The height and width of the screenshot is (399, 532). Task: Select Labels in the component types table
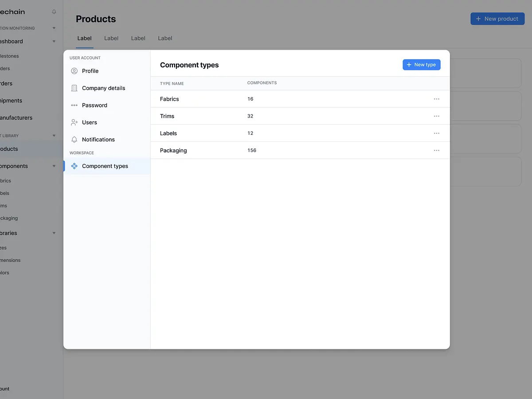tap(168, 133)
